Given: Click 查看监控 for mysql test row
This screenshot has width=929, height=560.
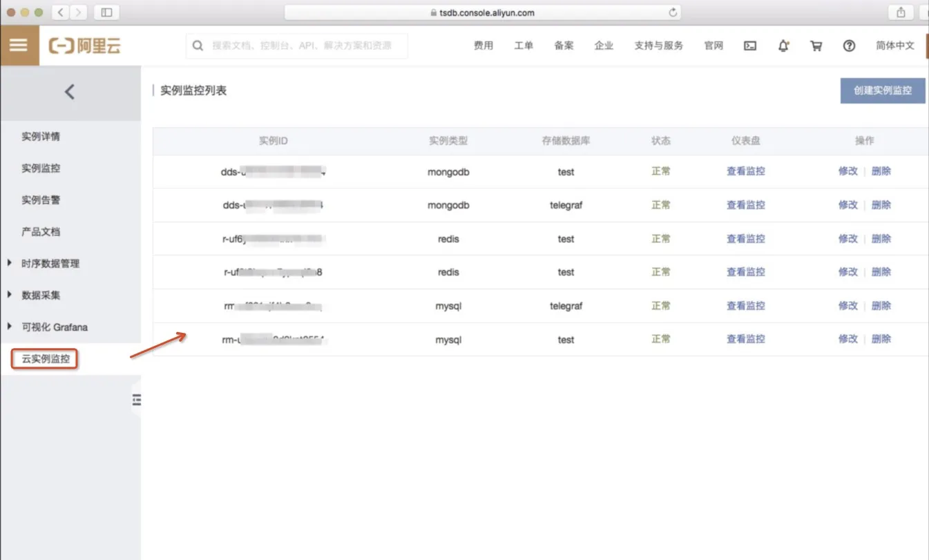Looking at the screenshot, I should point(746,339).
